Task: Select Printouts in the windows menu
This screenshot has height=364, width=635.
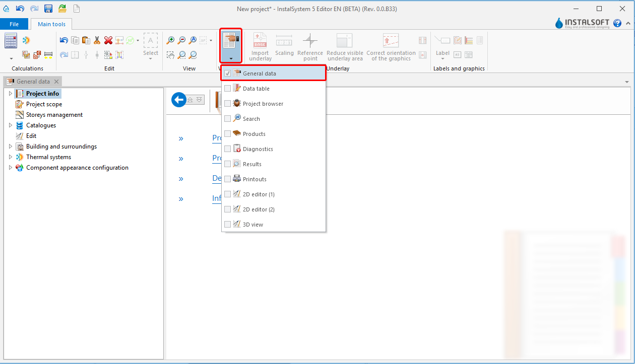Action: tap(255, 179)
